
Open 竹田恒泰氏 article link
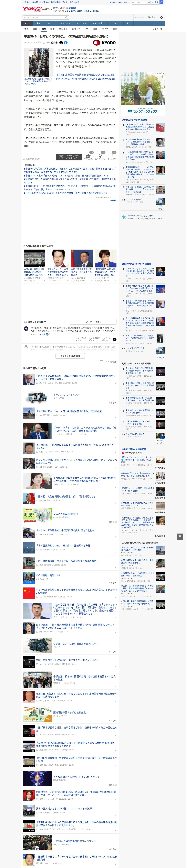[x=76, y=793]
